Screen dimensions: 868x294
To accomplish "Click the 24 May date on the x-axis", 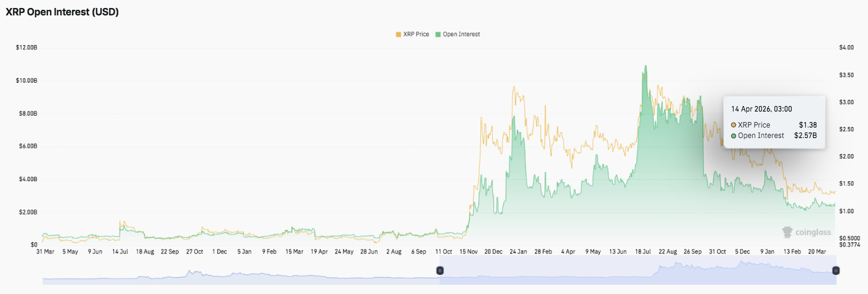I will (344, 251).
